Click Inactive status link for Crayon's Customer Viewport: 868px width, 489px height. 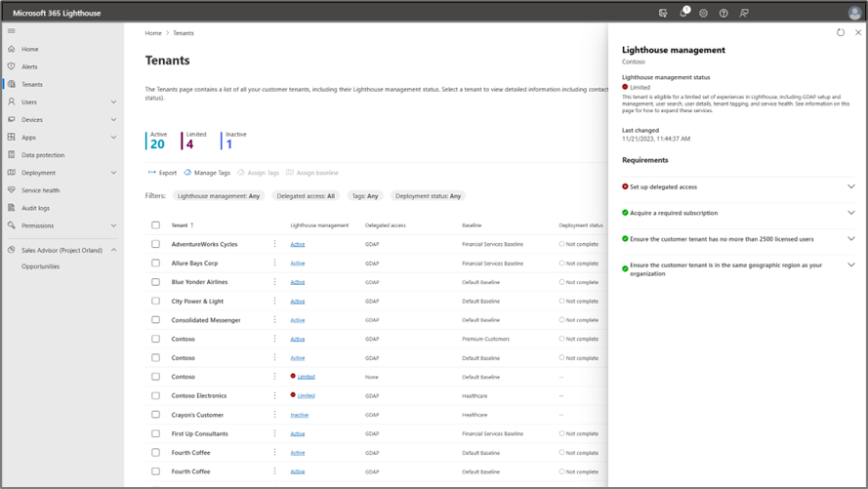300,415
